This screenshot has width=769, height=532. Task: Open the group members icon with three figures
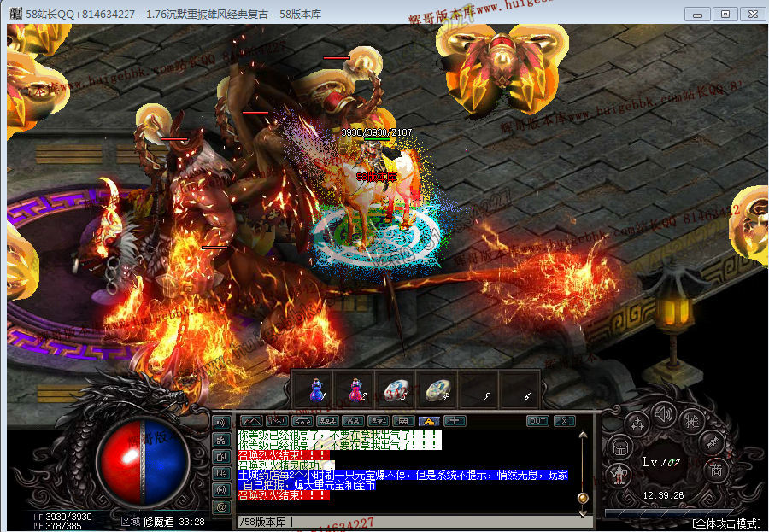(x=327, y=421)
